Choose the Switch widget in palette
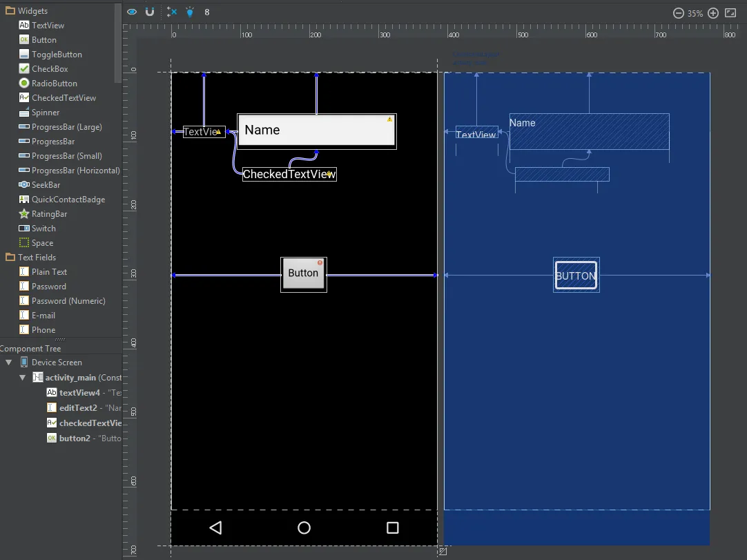747x560 pixels. point(43,229)
